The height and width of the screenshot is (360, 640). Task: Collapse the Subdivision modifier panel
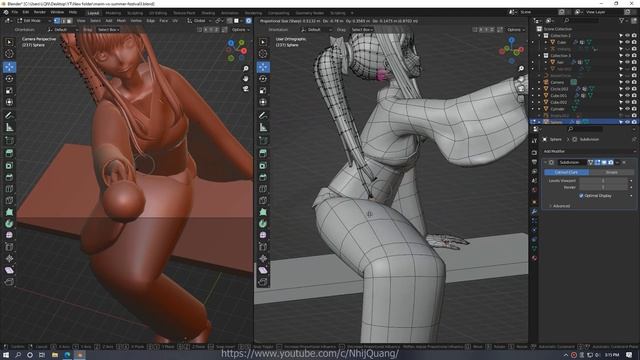pos(545,162)
